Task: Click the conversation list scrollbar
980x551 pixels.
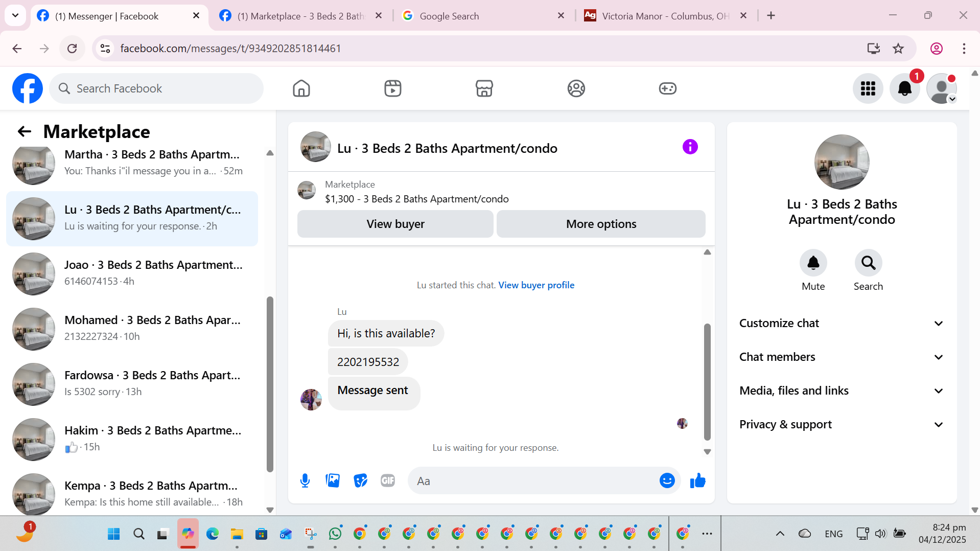Action: [x=270, y=383]
